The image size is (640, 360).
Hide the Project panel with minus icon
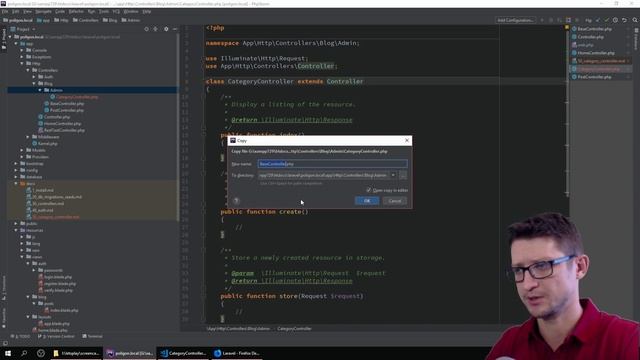pos(175,29)
